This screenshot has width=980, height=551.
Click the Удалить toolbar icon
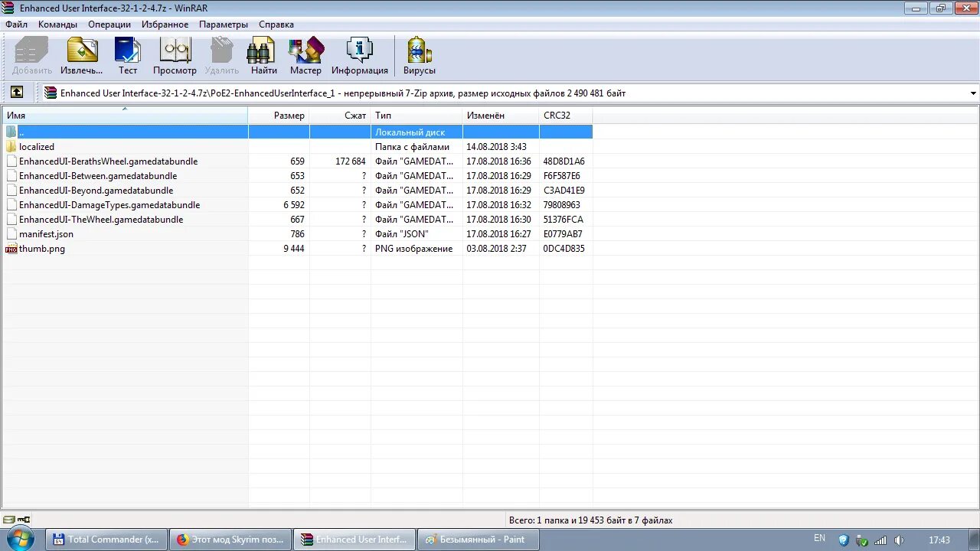click(222, 56)
